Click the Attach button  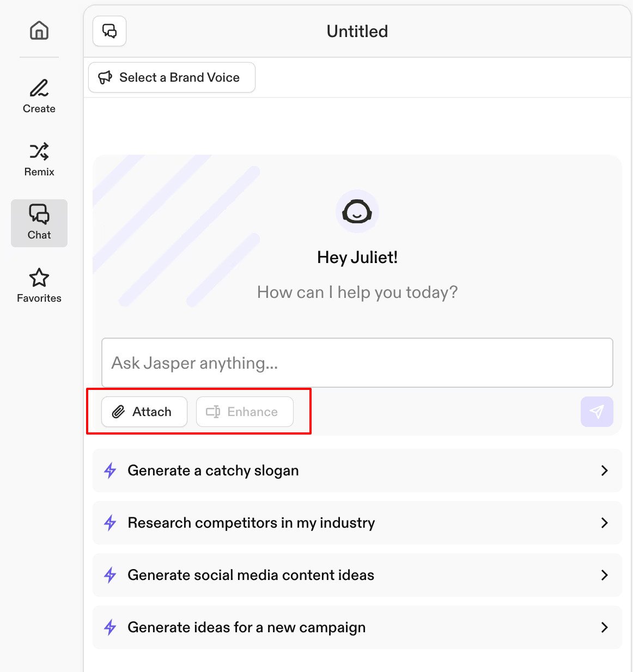click(144, 412)
